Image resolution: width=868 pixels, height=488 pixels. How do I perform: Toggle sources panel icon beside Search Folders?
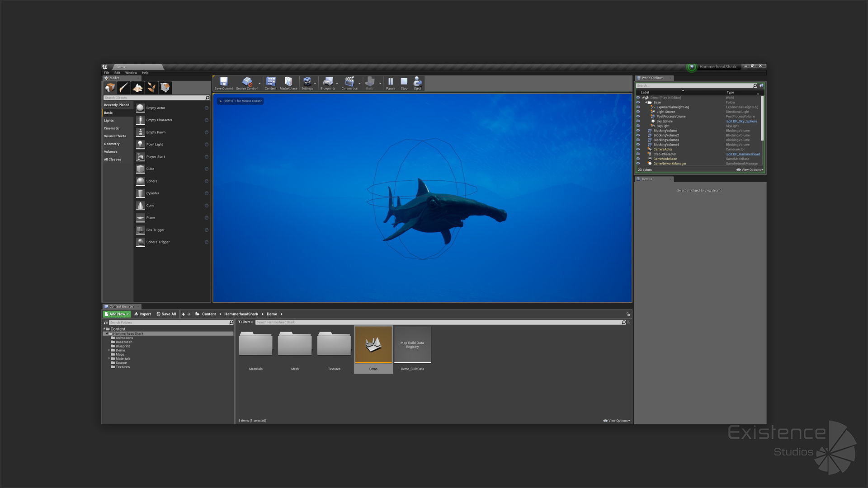tap(106, 323)
